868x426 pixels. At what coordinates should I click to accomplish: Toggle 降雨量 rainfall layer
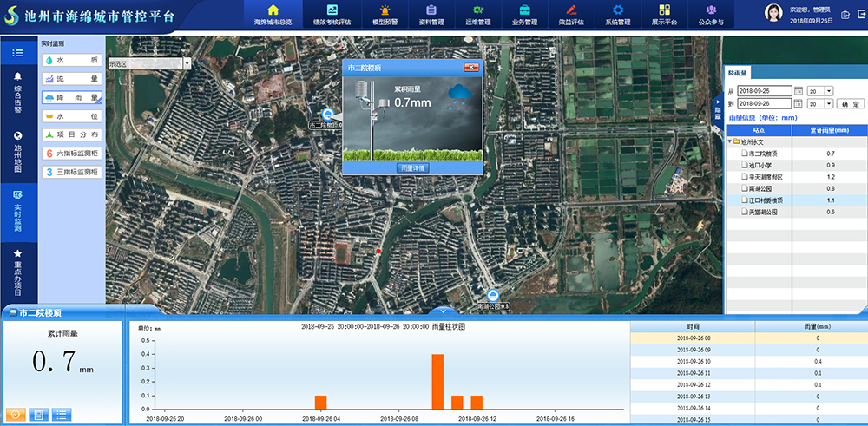pyautogui.click(x=71, y=98)
